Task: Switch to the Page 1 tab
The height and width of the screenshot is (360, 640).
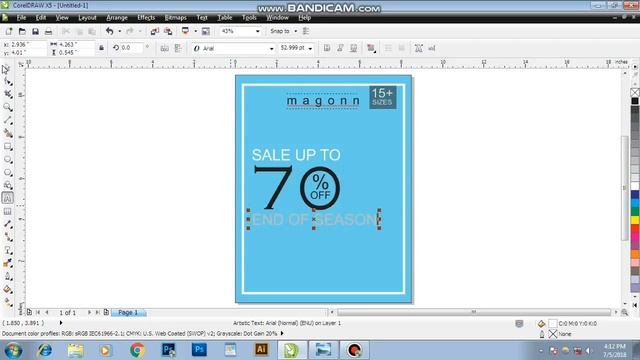Action: (x=128, y=312)
